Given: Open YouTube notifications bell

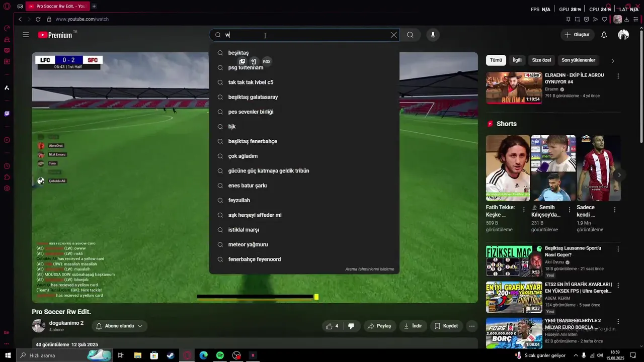Looking at the screenshot, I should 604,35.
